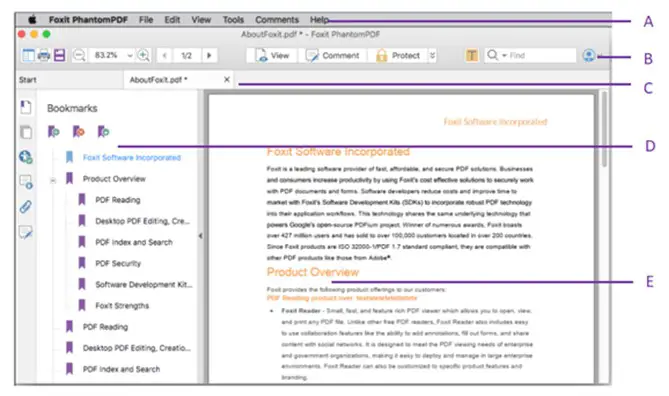Switch to the Start tab
This screenshot has height=396, width=669.
click(28, 80)
